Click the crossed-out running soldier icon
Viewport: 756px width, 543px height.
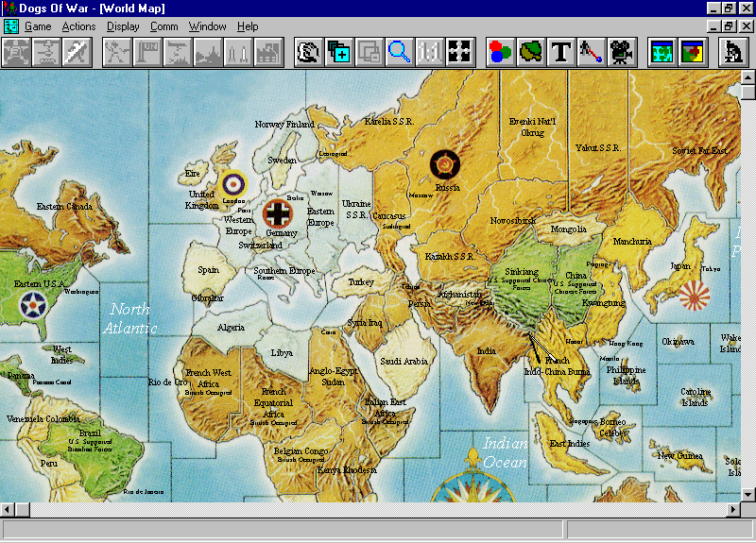tap(77, 52)
